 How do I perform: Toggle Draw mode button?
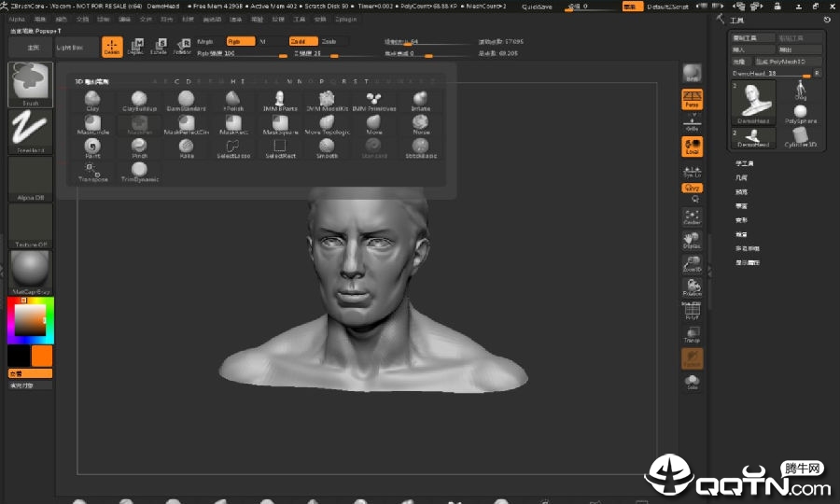[x=112, y=47]
